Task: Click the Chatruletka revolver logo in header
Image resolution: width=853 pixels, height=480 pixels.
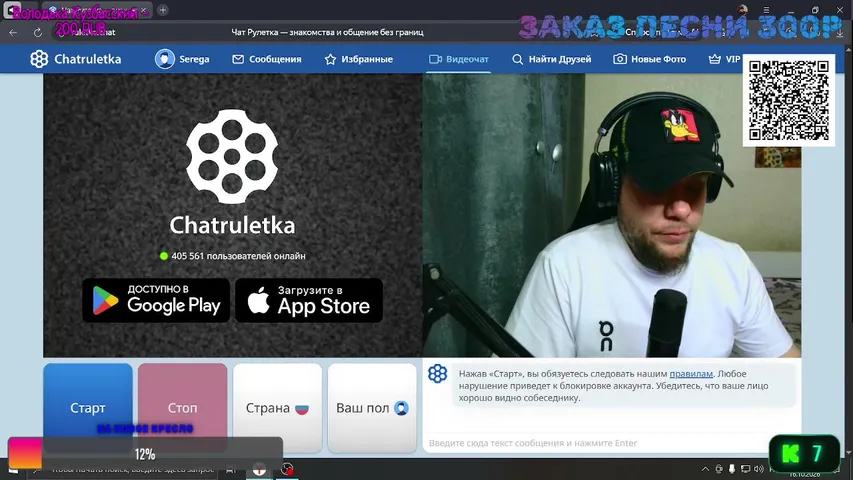Action: click(x=39, y=59)
